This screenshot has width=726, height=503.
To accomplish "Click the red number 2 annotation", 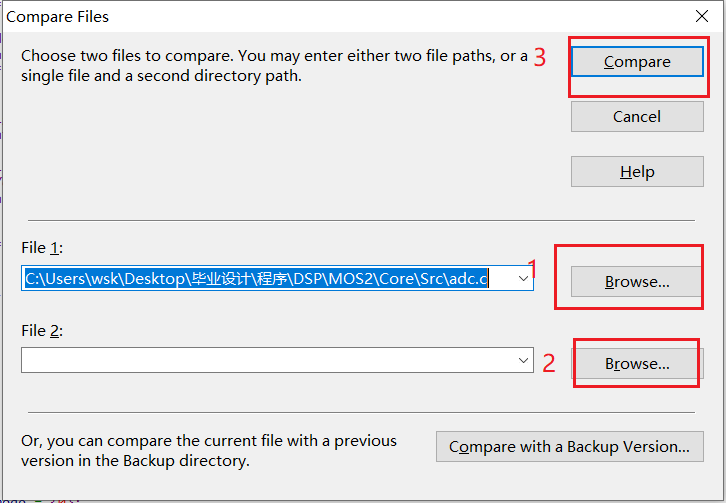I will click(549, 364).
